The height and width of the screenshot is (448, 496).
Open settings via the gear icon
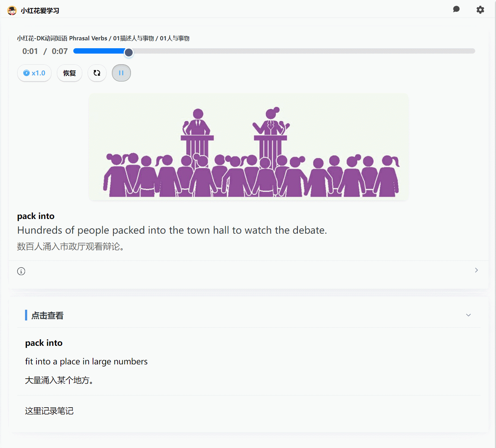click(x=480, y=10)
